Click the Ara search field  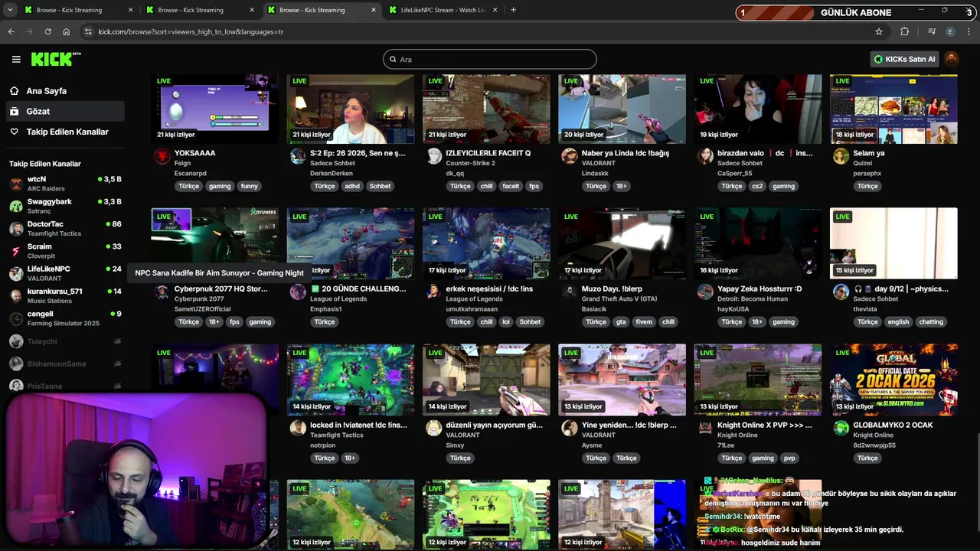click(x=490, y=59)
